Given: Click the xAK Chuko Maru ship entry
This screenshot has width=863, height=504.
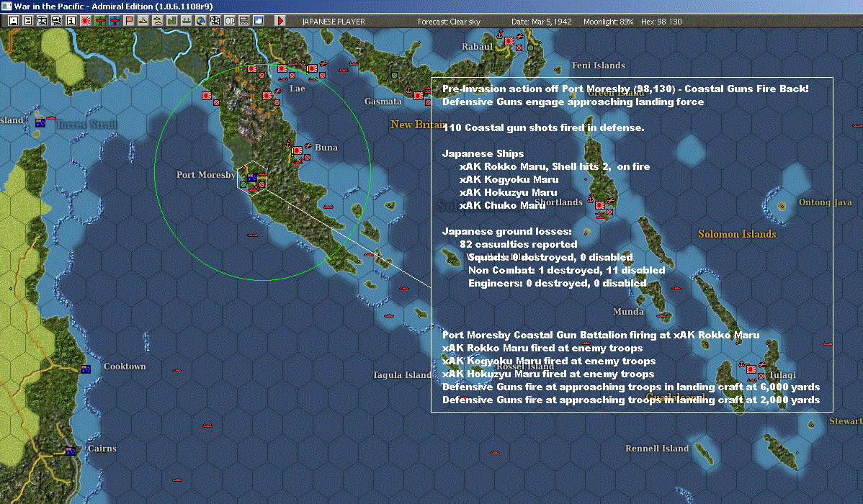Looking at the screenshot, I should point(502,206).
